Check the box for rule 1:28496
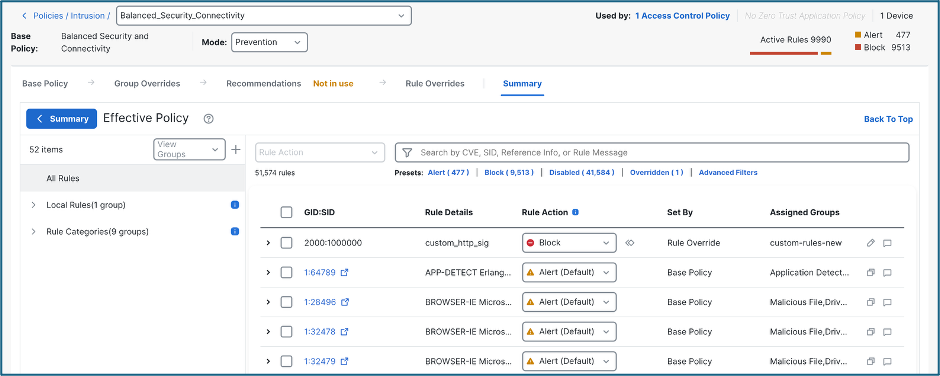The image size is (940, 376). (x=287, y=302)
